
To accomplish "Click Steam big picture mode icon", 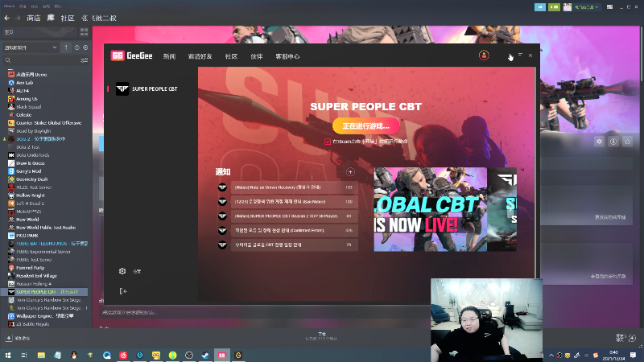I will coord(610,7).
